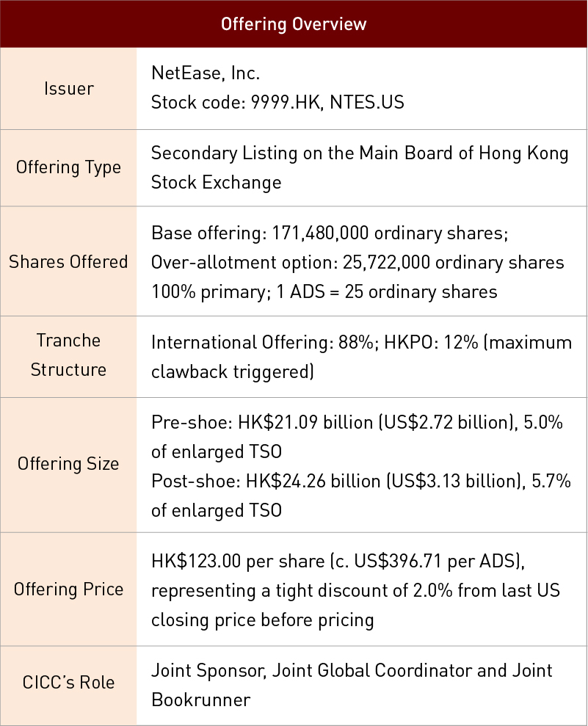Click the NetEase, Inc. issuer name

click(x=206, y=73)
